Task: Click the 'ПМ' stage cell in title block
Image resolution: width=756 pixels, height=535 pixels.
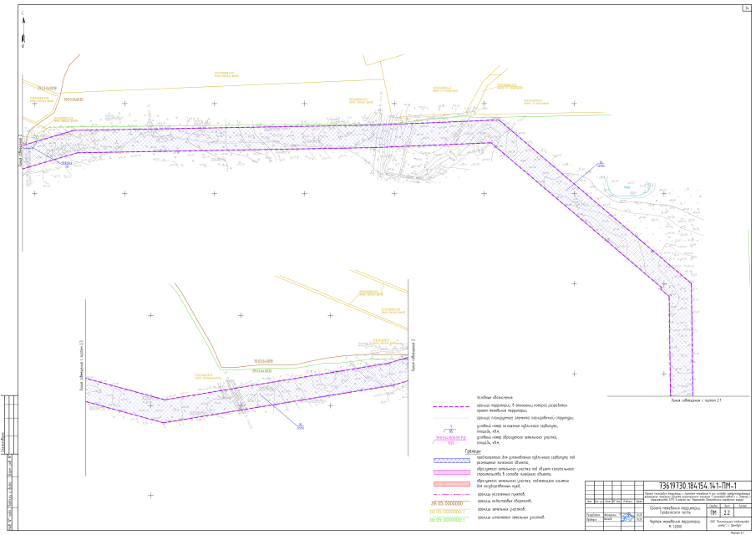Action: pyautogui.click(x=713, y=512)
